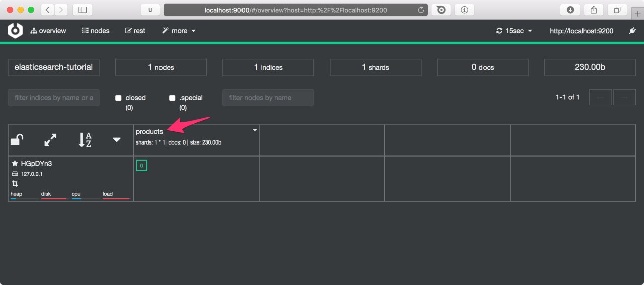Click the plug connection icon
This screenshot has width=644, height=285.
click(632, 31)
